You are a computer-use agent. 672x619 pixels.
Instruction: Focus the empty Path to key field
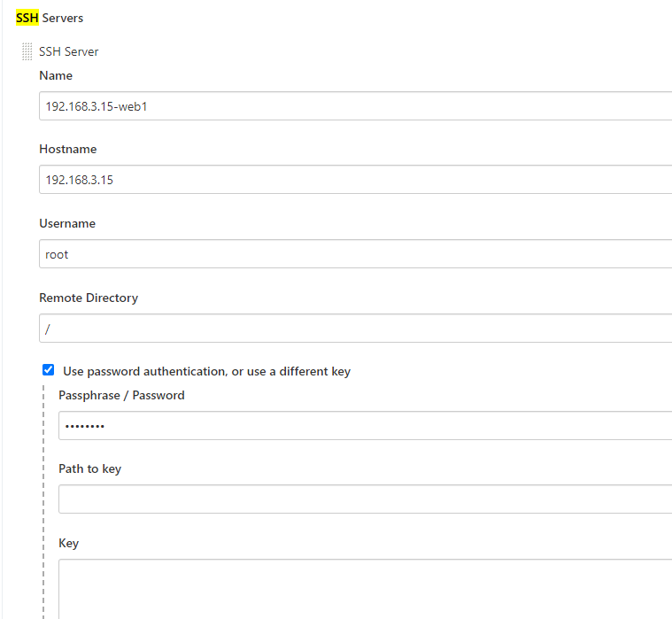coord(363,499)
